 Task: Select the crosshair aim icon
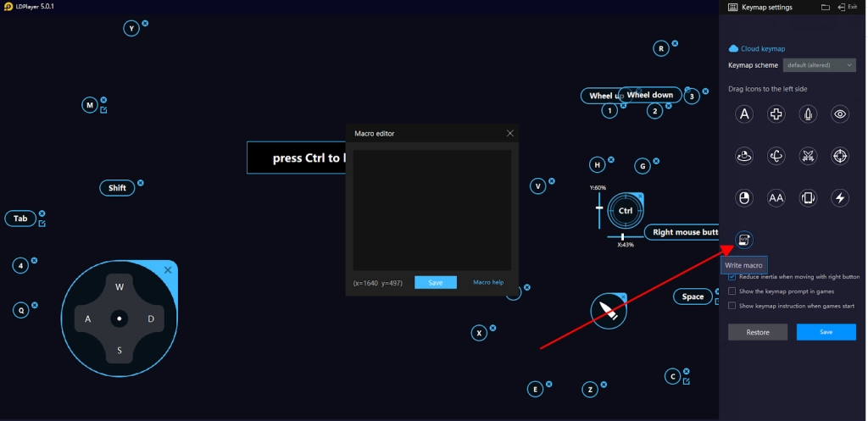coord(839,156)
